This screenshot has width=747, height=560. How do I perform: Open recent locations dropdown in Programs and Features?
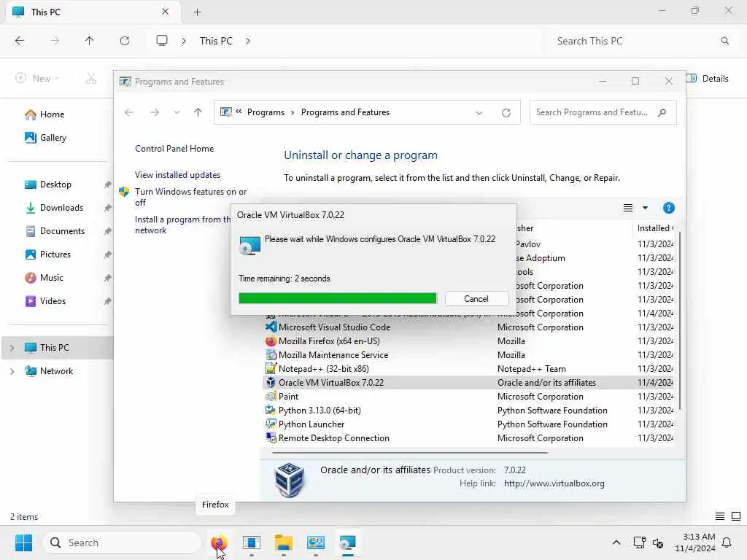[x=177, y=112]
